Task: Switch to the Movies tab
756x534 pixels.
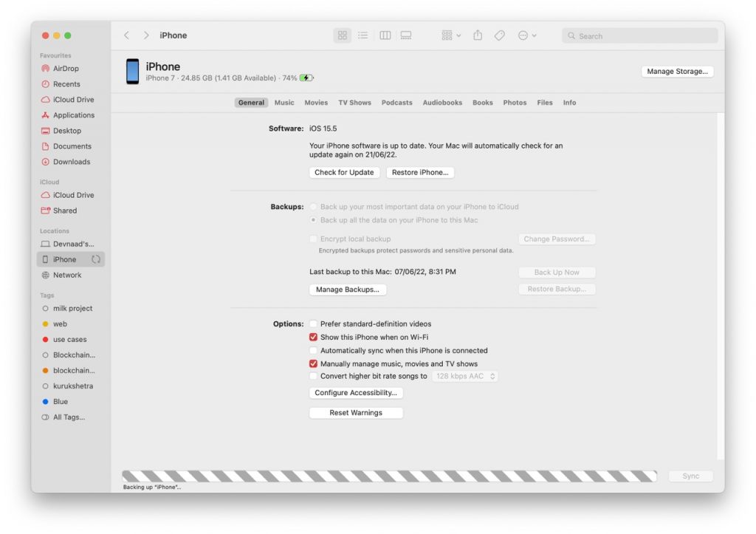Action: click(x=316, y=102)
